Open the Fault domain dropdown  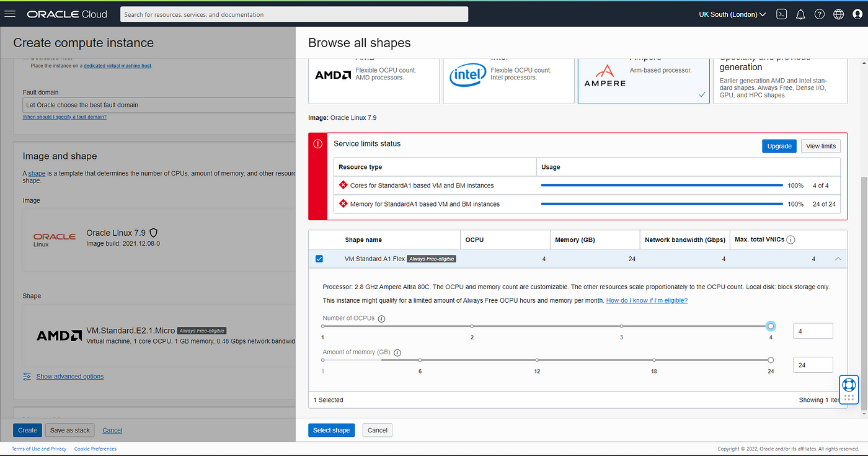pyautogui.click(x=159, y=105)
